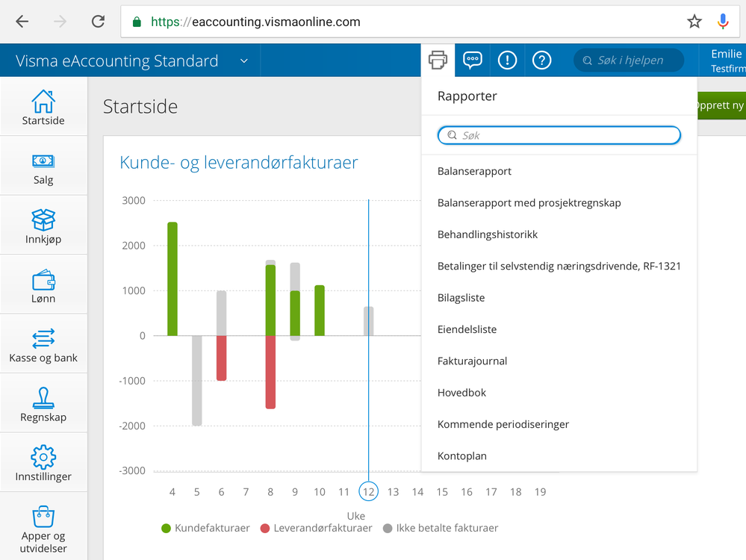Open the Kontoplan report

pos(462,456)
